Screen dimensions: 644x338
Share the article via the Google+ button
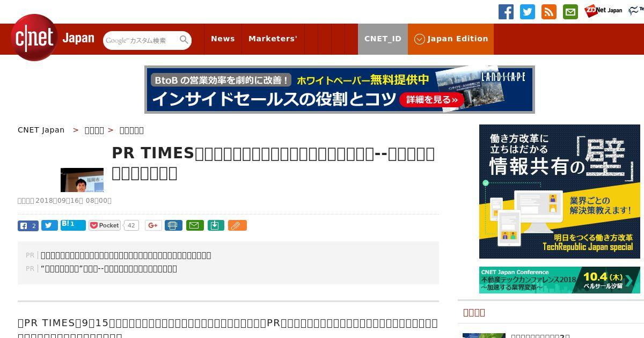pos(153,225)
